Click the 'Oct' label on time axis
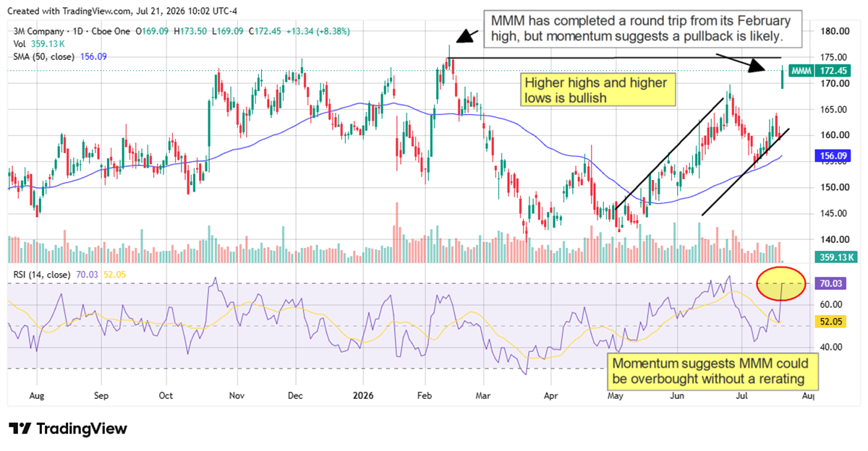The height and width of the screenshot is (451, 868). (x=166, y=396)
